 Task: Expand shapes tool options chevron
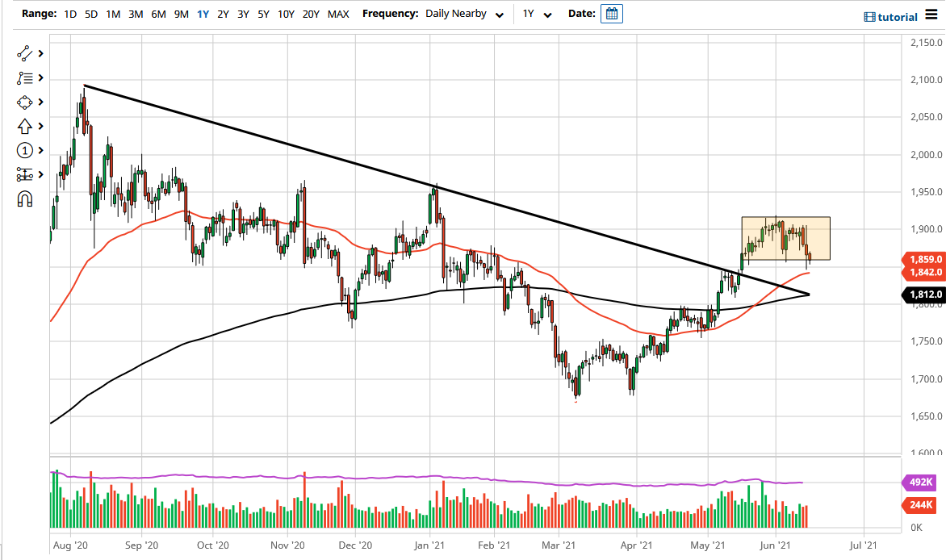(41, 102)
